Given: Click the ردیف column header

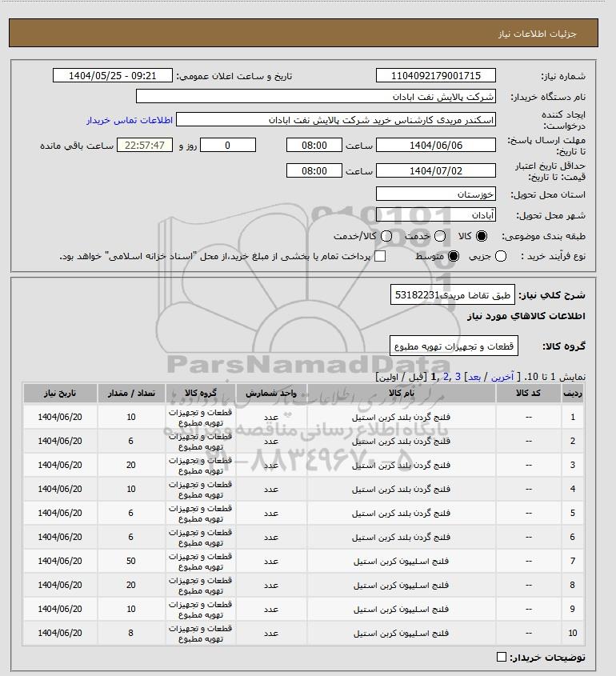Looking at the screenshot, I should (573, 393).
